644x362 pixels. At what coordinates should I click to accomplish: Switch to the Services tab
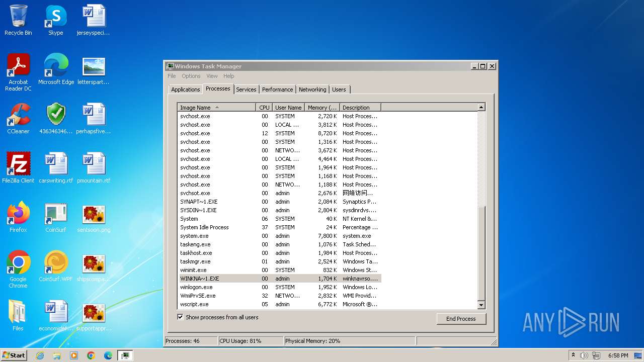(246, 89)
